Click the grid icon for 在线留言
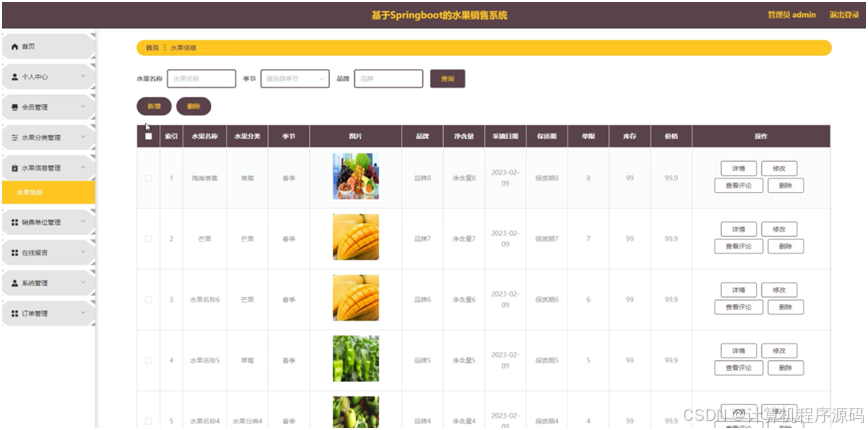868x430 pixels. pos(14,253)
